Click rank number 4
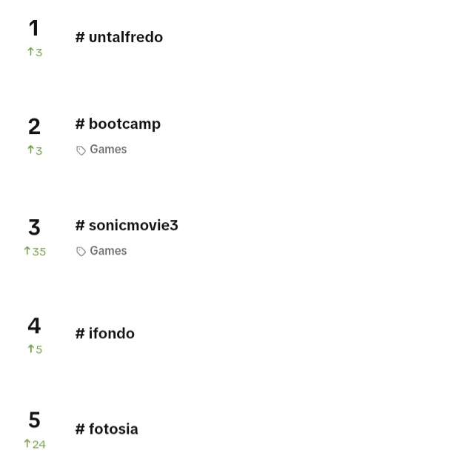This screenshot has width=465, height=476. pos(34,326)
